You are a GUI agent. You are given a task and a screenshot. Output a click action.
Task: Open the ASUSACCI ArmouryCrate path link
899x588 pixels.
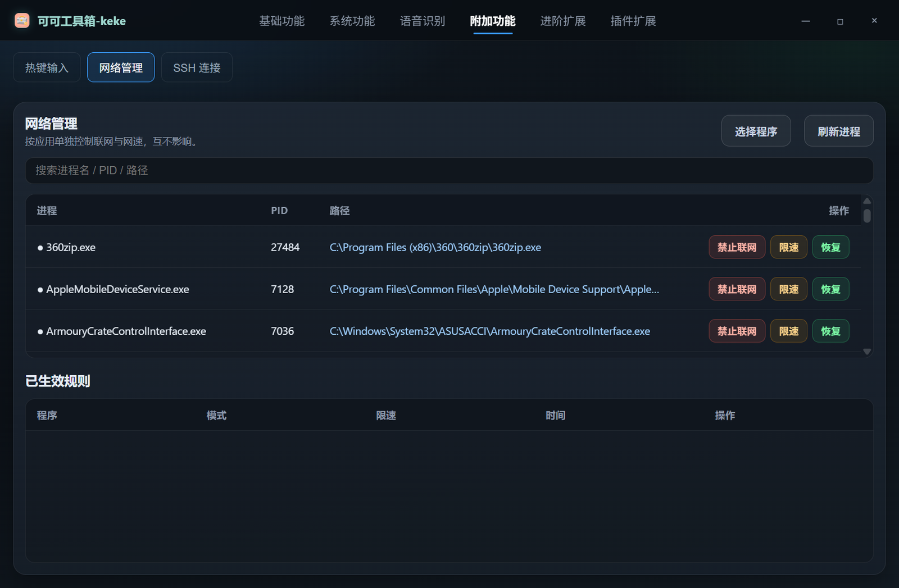tap(490, 331)
